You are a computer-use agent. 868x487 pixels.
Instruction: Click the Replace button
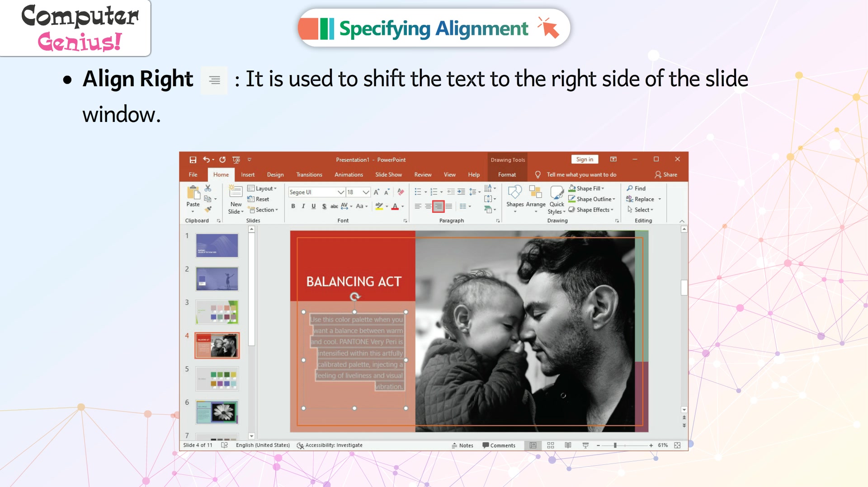click(x=640, y=199)
